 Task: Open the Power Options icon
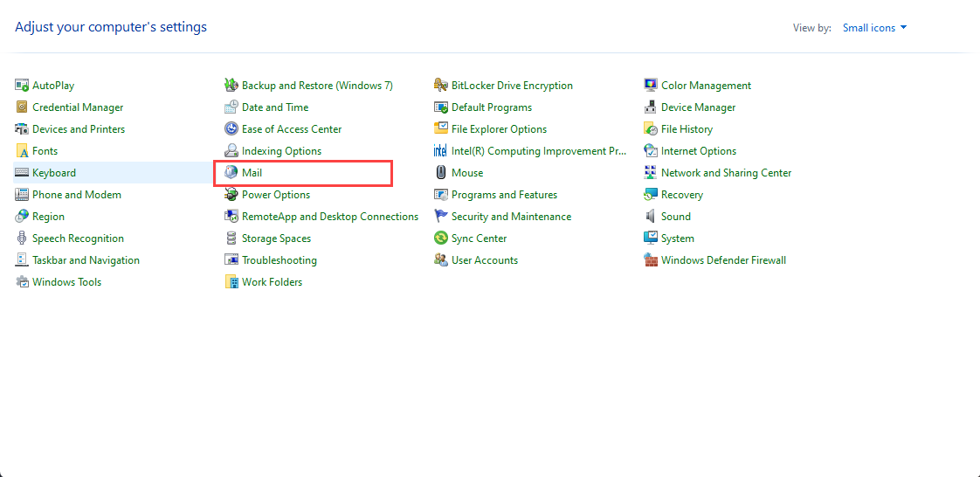click(x=231, y=195)
